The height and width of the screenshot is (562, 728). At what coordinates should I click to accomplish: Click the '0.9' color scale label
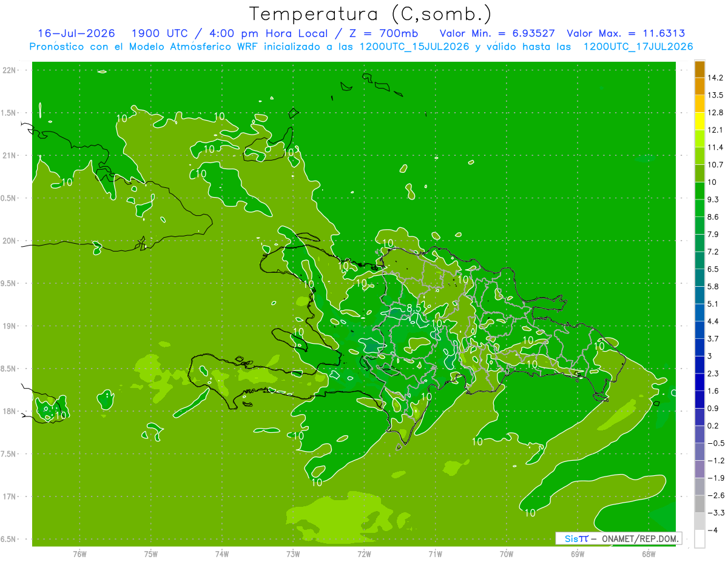point(713,408)
